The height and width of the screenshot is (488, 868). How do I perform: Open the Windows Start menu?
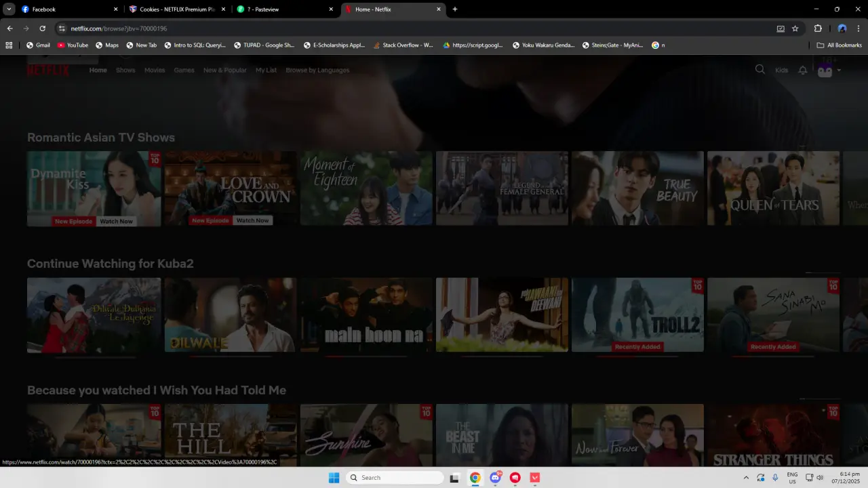click(x=334, y=478)
